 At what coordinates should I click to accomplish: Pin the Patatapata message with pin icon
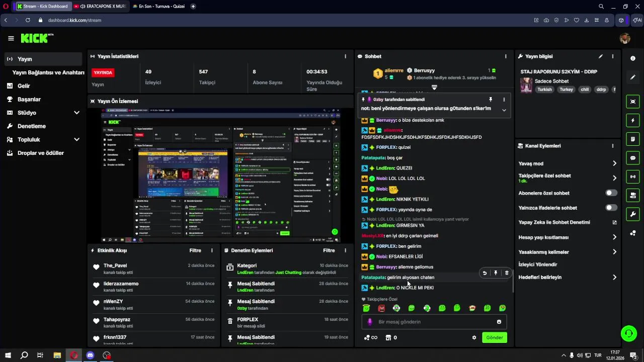click(x=496, y=273)
